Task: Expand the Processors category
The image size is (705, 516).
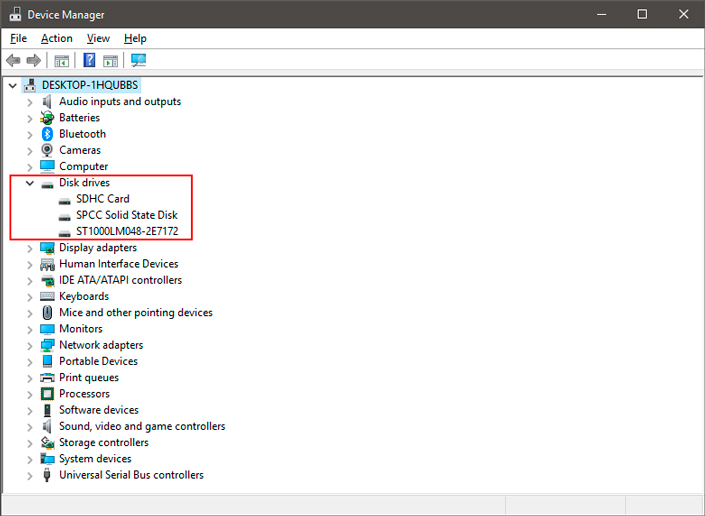Action: pyautogui.click(x=30, y=394)
